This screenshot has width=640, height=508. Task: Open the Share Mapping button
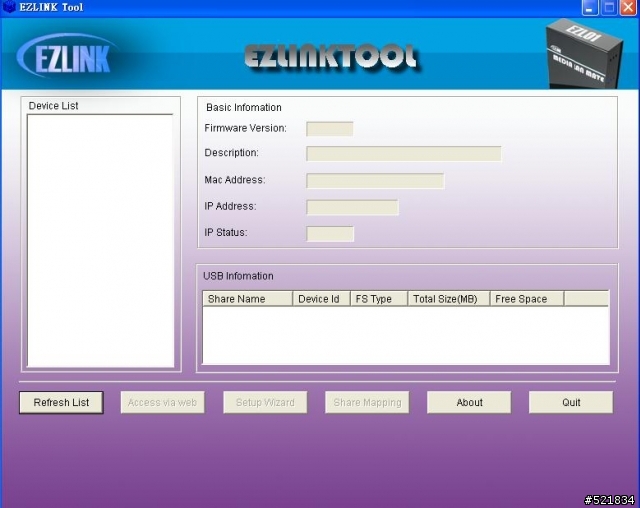click(x=367, y=403)
